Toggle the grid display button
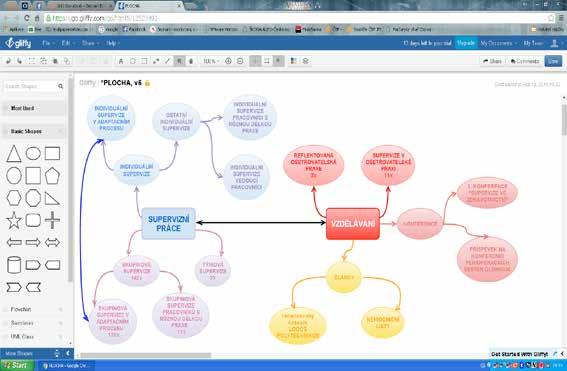567x371 pixels. pyautogui.click(x=255, y=61)
